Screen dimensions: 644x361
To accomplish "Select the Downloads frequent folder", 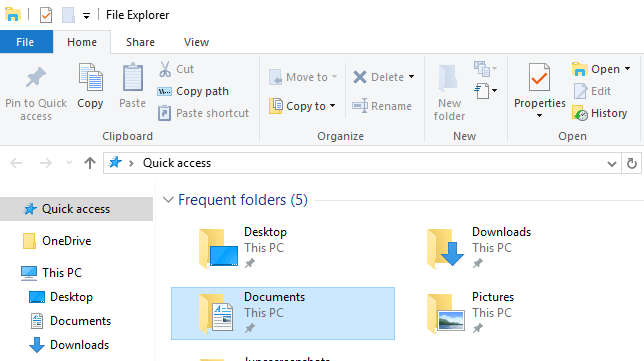I will coord(511,248).
